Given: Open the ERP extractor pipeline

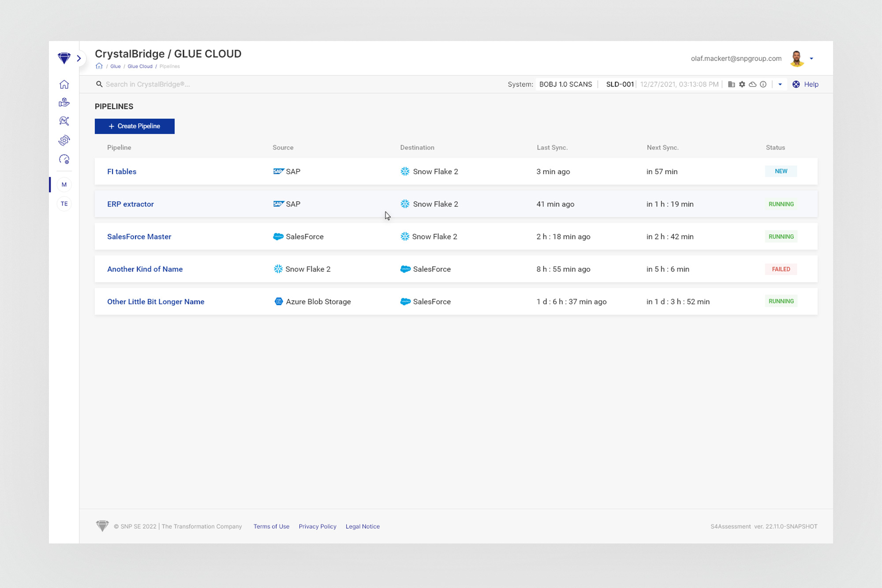Looking at the screenshot, I should [x=131, y=204].
